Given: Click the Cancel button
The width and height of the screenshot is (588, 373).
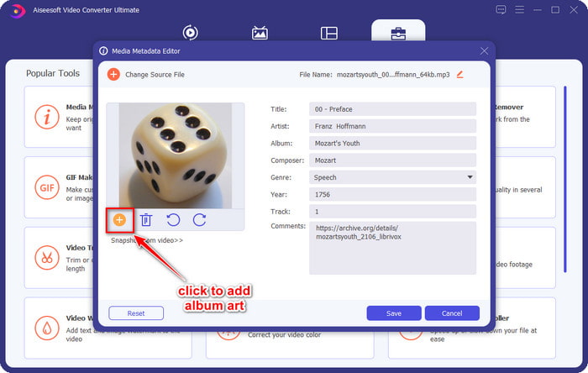Looking at the screenshot, I should click(x=452, y=313).
